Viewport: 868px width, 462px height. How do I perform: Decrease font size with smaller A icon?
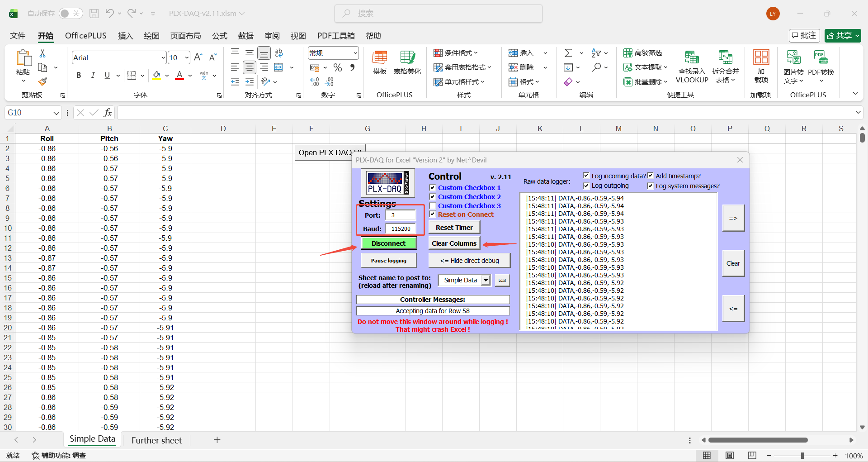tap(213, 57)
